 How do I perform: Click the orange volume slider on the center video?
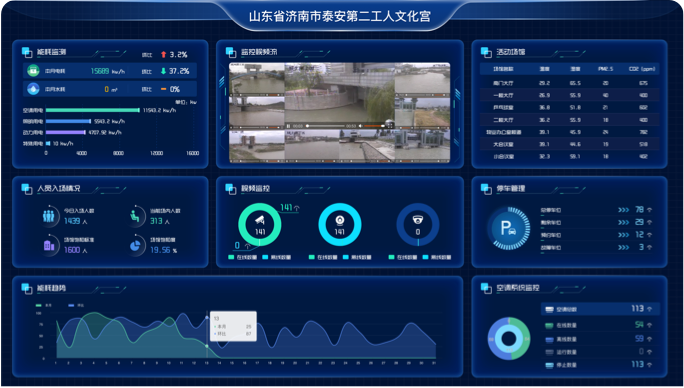375,126
